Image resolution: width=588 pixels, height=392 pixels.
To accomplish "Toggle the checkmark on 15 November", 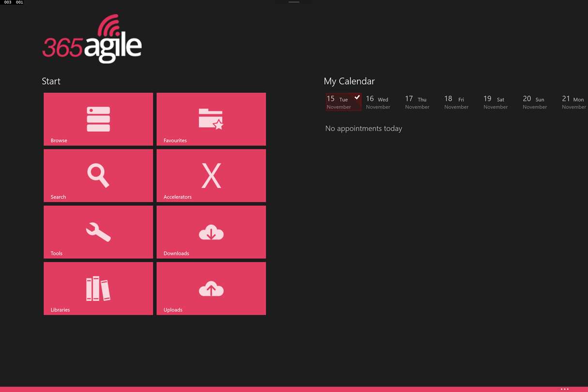I will (x=357, y=97).
